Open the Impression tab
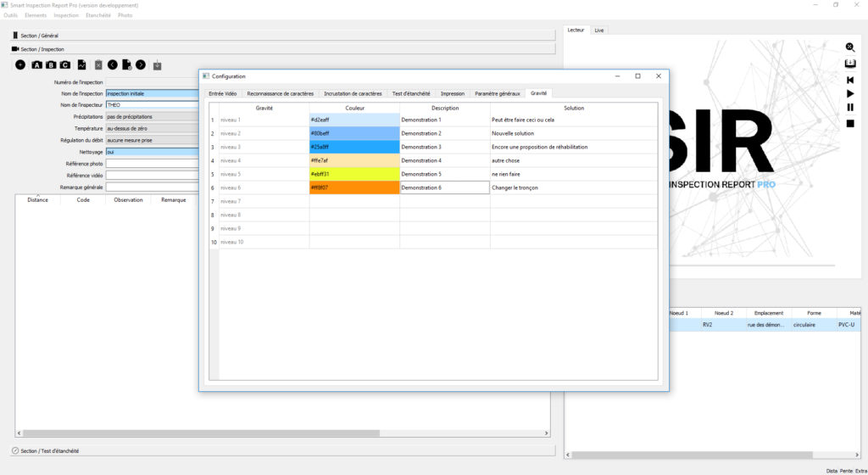This screenshot has width=868, height=475. pyautogui.click(x=453, y=93)
